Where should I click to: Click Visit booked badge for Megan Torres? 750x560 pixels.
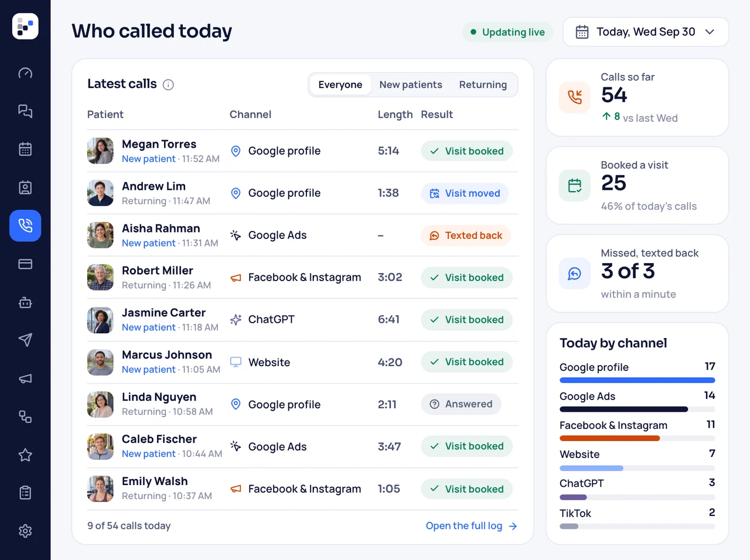tap(467, 151)
